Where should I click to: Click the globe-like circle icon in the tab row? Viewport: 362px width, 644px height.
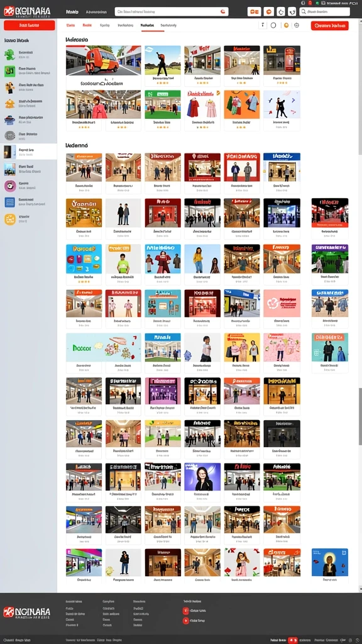coord(297,25)
